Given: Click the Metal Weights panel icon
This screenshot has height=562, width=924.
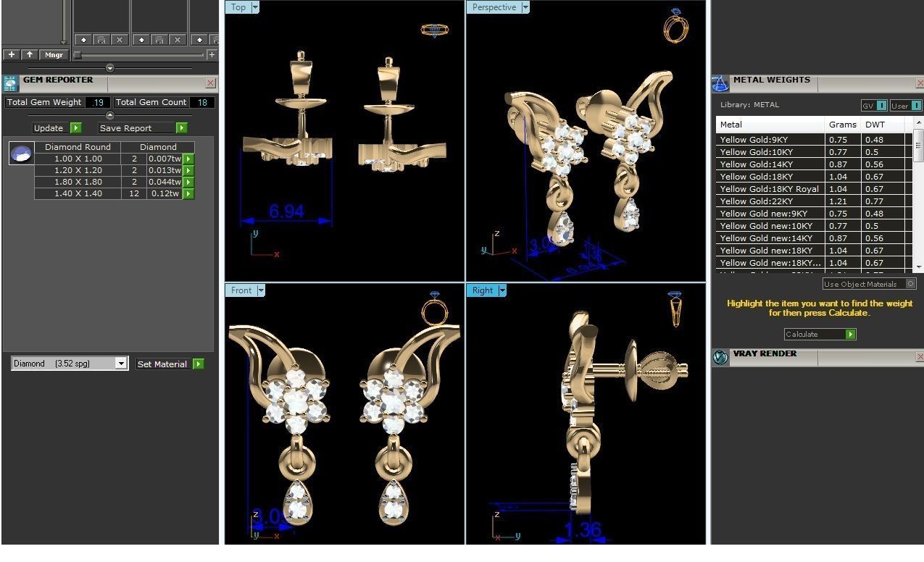Looking at the screenshot, I should (720, 83).
